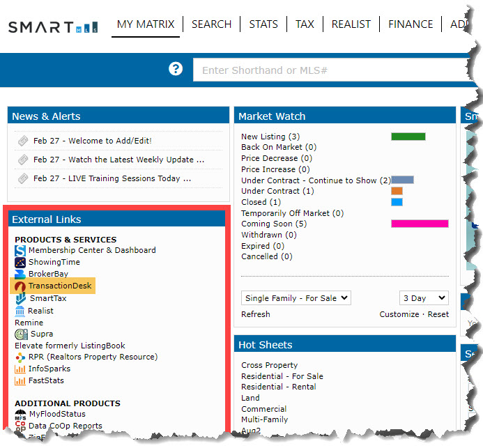Screen dimensions: 483x448
Task: Click the Realist building icon
Action: point(20,311)
